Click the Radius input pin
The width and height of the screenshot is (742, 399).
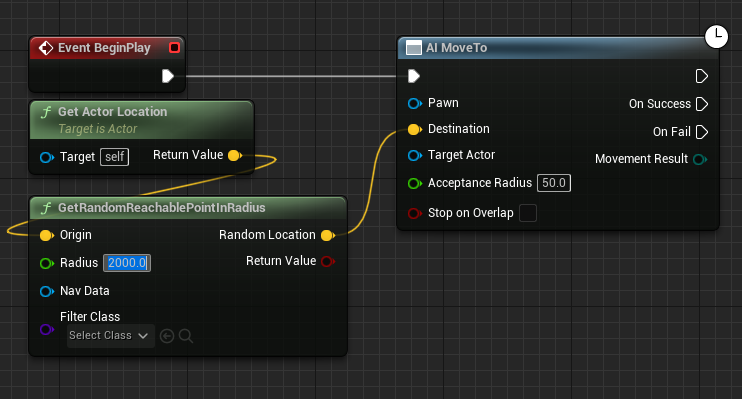pos(47,263)
